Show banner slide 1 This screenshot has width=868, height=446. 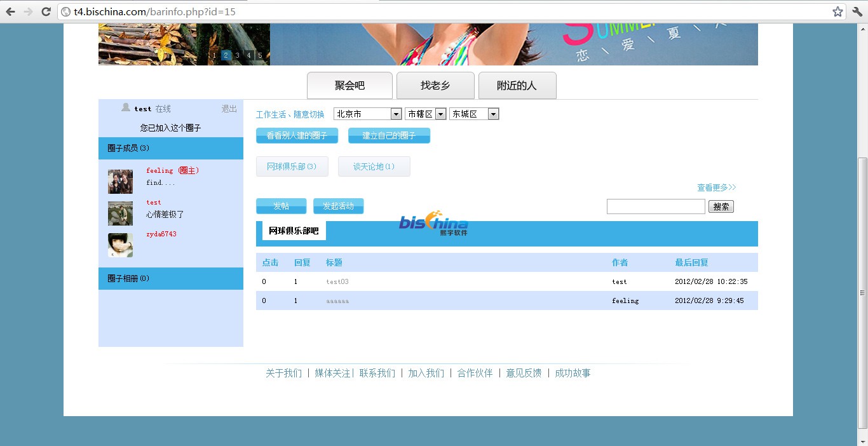click(214, 55)
